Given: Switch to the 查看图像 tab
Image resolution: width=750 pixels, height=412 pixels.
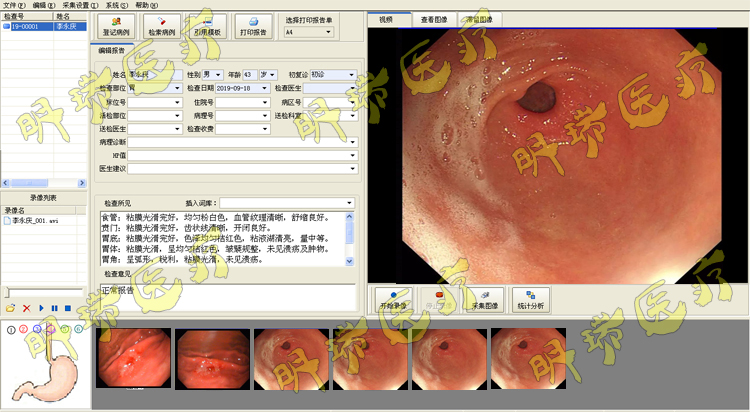Looking at the screenshot, I should pos(434,20).
